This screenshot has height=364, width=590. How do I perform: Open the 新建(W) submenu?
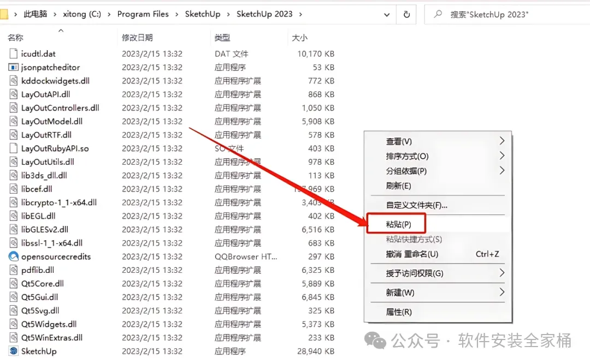[438, 293]
